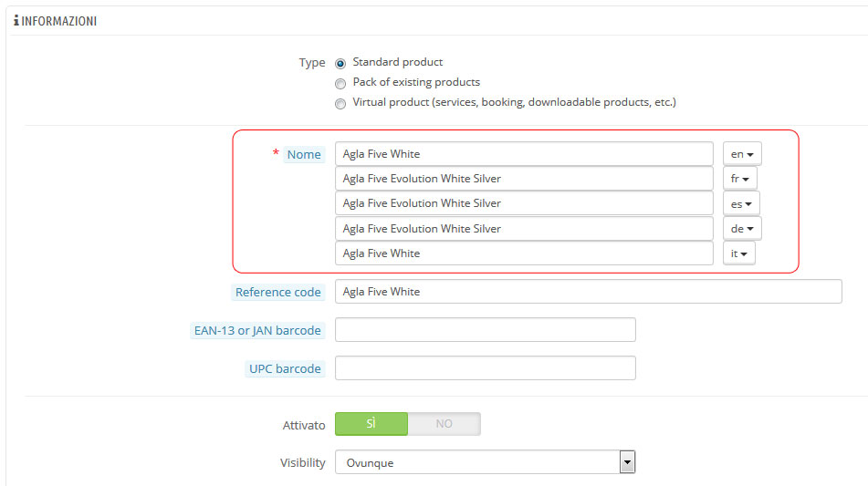Select the Standard product radio button
Viewport: 868px width, 486px height.
(x=340, y=64)
